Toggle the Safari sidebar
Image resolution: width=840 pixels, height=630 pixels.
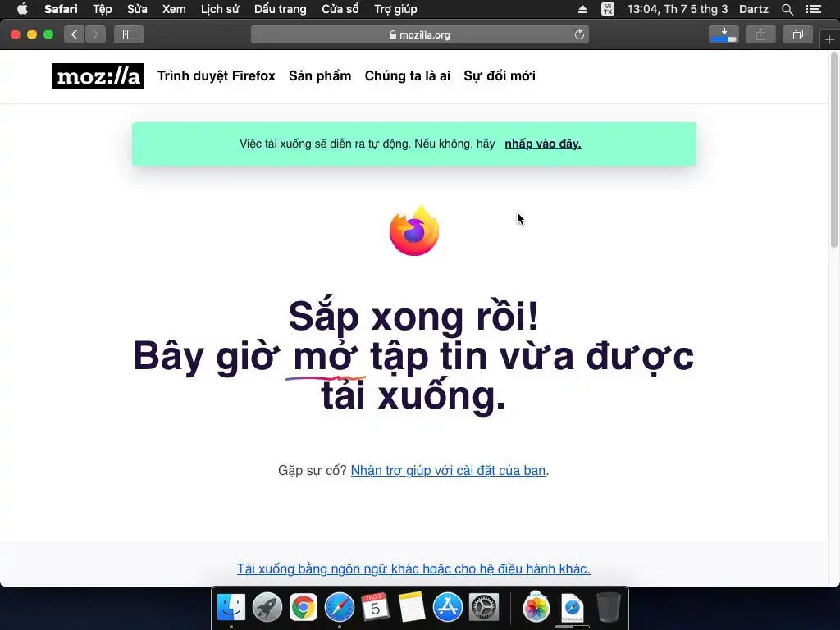click(x=129, y=34)
